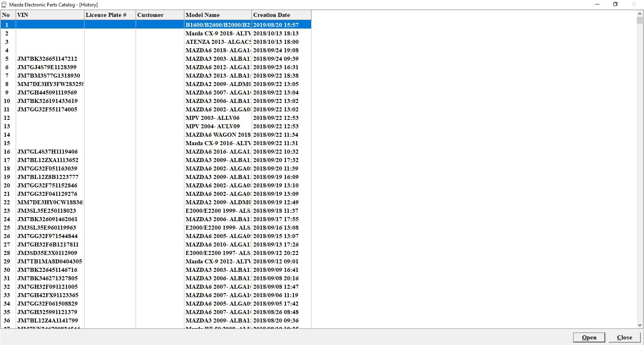Screen dimensions: 644x345
Task: Click row number 22 in No column
Action: click(x=7, y=202)
